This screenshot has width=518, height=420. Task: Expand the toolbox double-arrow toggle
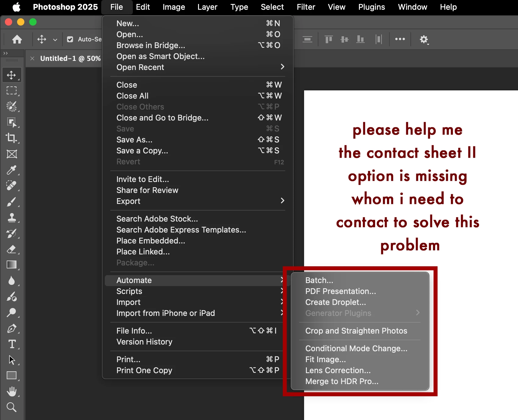click(x=5, y=53)
